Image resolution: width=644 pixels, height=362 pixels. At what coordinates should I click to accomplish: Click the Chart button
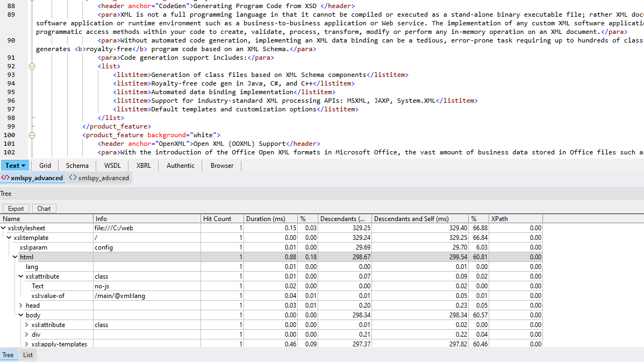44,208
